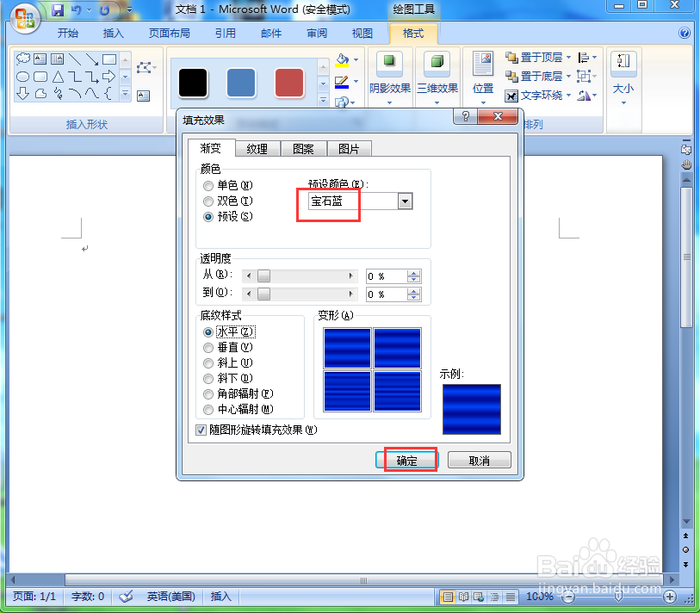
Task: Open the Page Layout ribbon tab
Action: (170, 33)
